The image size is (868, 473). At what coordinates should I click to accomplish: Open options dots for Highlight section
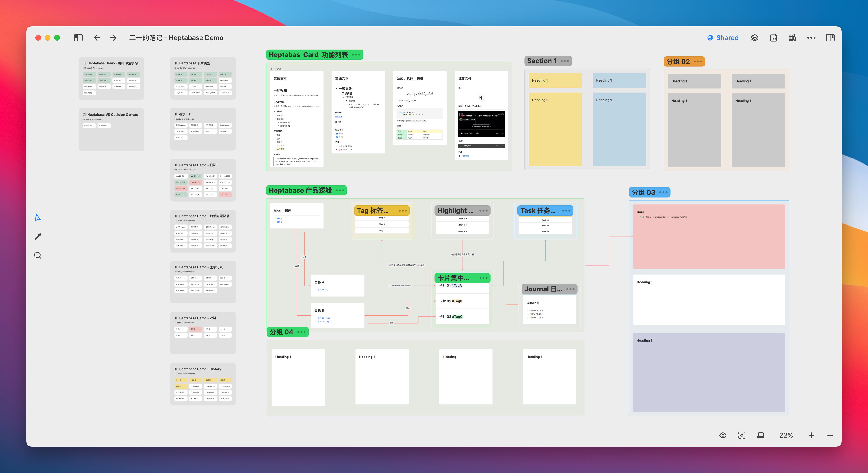484,211
